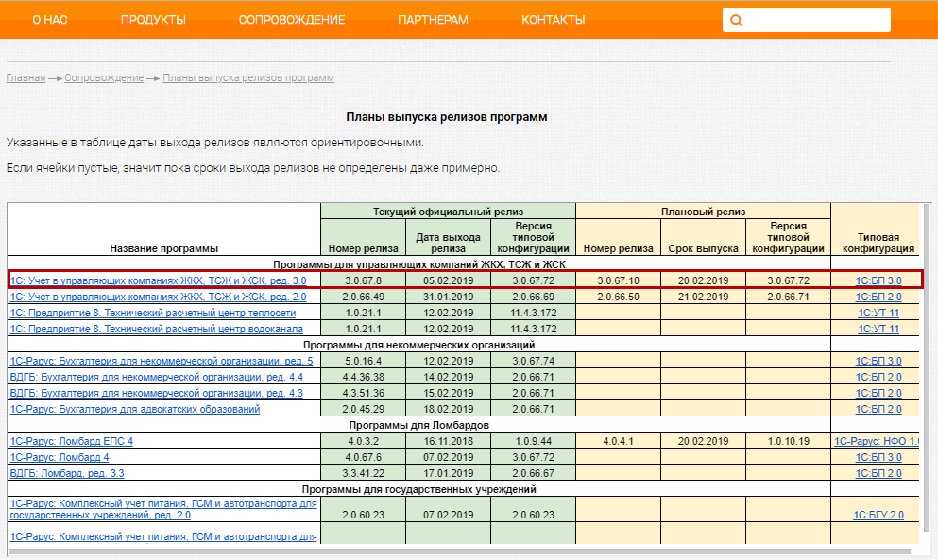
Task: Open ВДГБ: Бухгалтерия для некоммерческой организации ред. 4.3
Action: click(157, 394)
